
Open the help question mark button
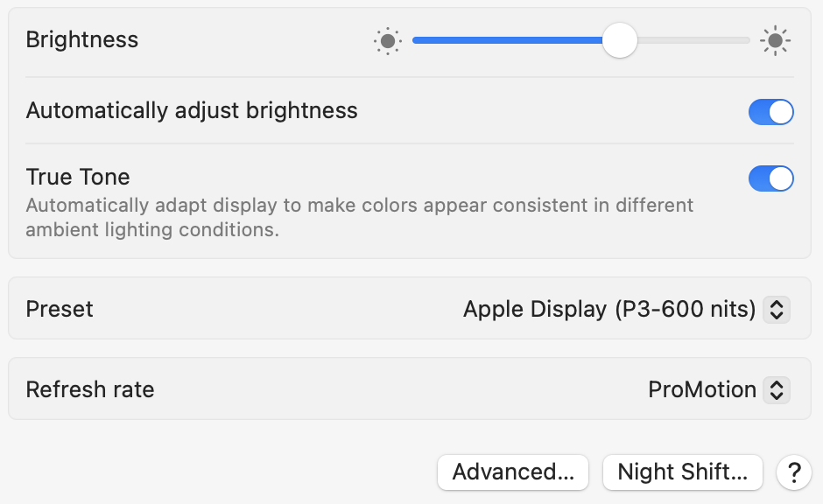(x=794, y=472)
